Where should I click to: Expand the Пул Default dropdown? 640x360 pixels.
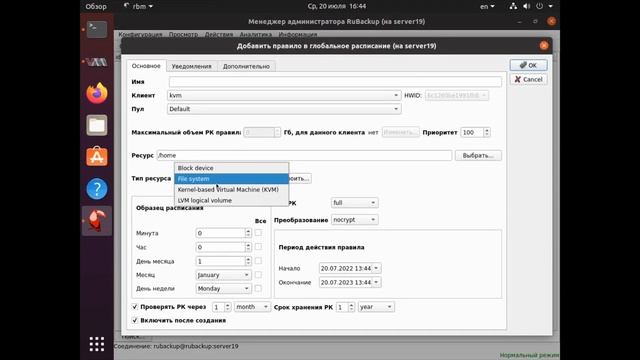[x=284, y=109]
